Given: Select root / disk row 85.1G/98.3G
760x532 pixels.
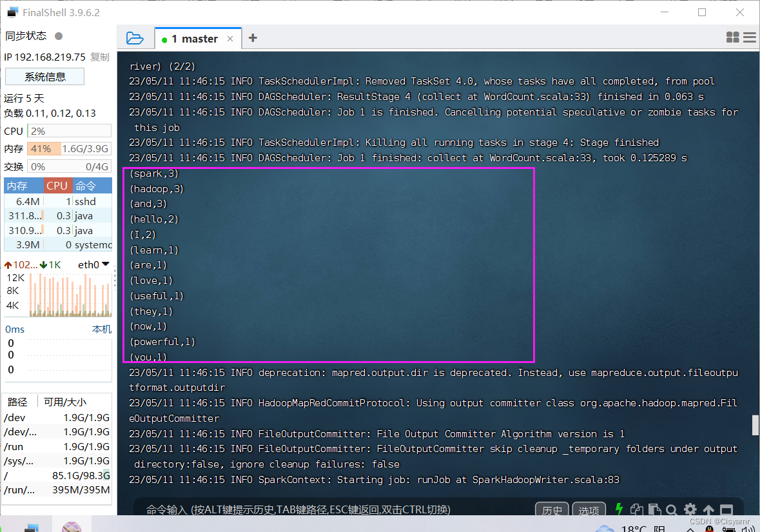Looking at the screenshot, I should [x=57, y=476].
